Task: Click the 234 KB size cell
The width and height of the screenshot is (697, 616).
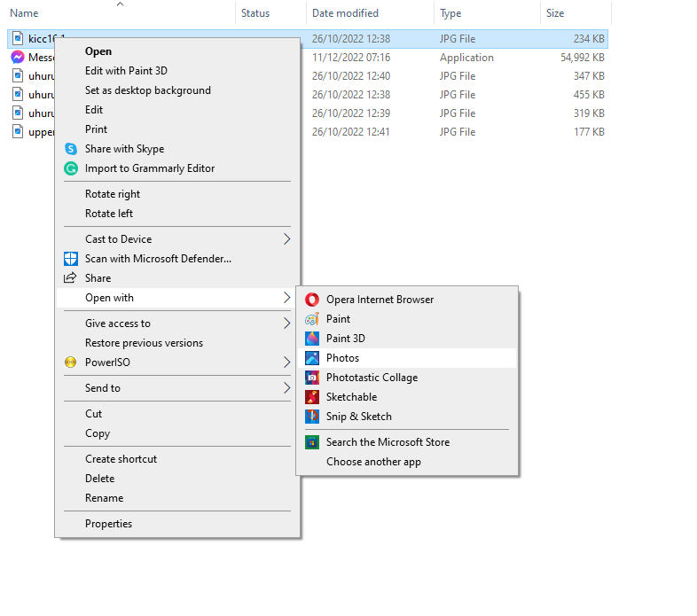Action: pos(589,39)
